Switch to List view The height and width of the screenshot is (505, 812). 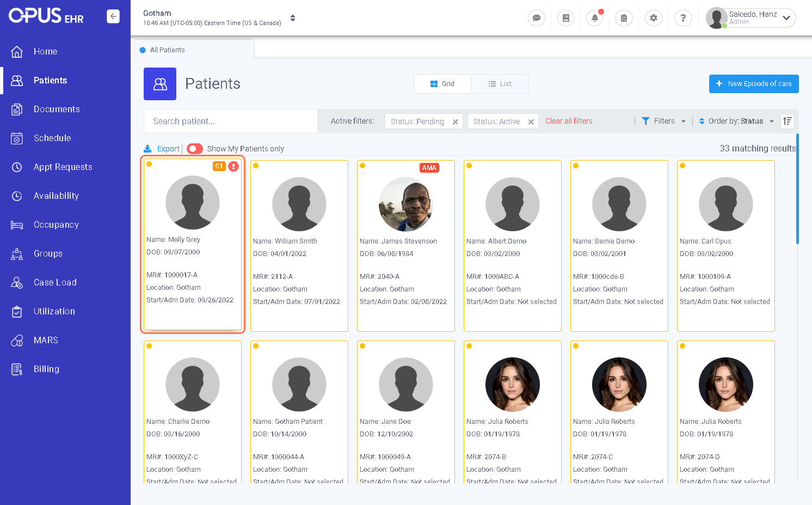[x=500, y=84]
